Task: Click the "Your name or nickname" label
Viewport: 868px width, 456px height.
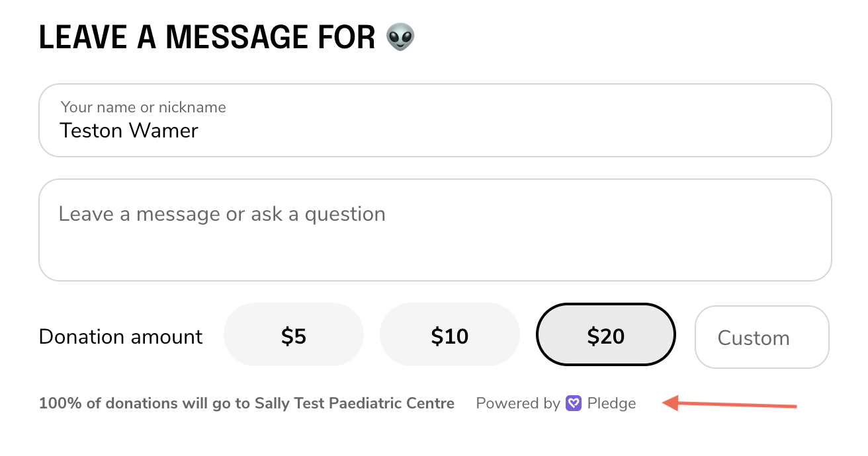Action: tap(143, 107)
